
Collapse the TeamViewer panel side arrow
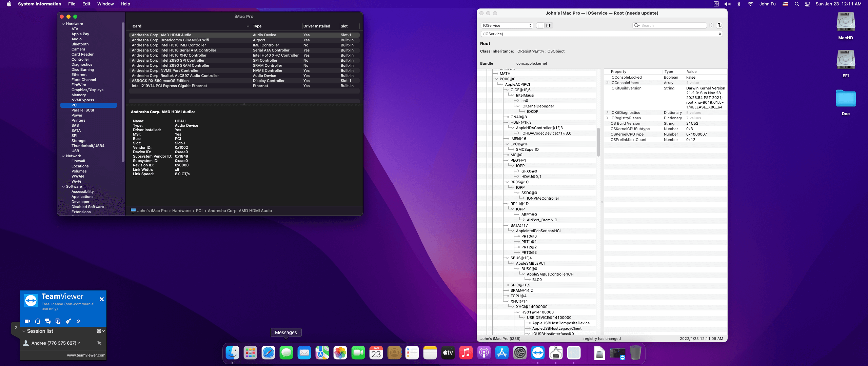(16, 327)
